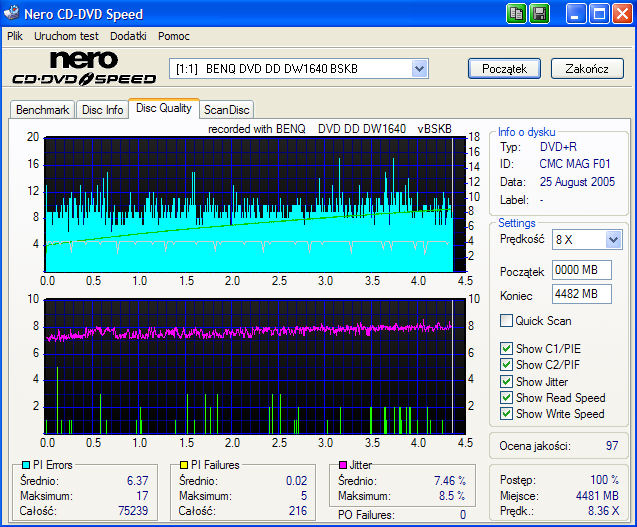Click the magenta Jitter color swatch
Image resolution: width=637 pixels, height=527 pixels.
tap(343, 465)
